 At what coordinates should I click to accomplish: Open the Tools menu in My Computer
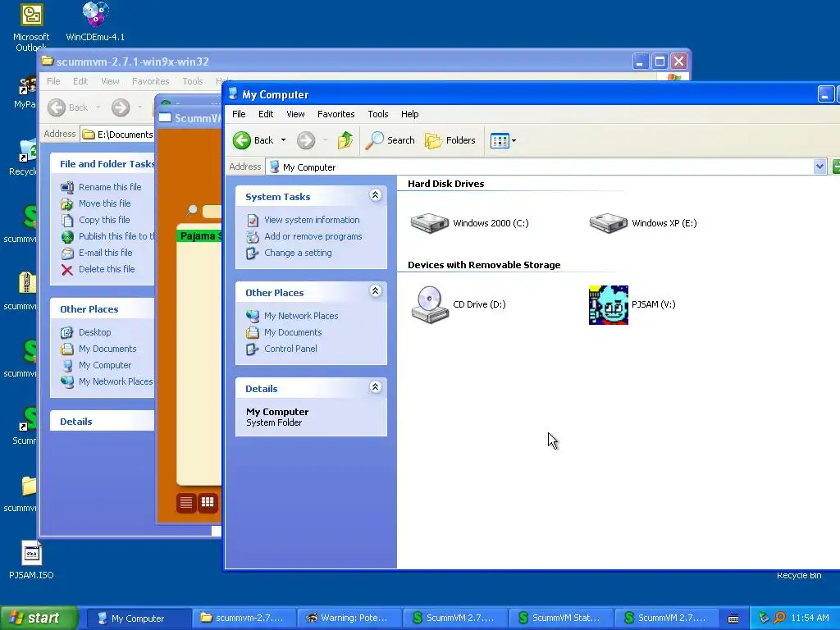[377, 114]
